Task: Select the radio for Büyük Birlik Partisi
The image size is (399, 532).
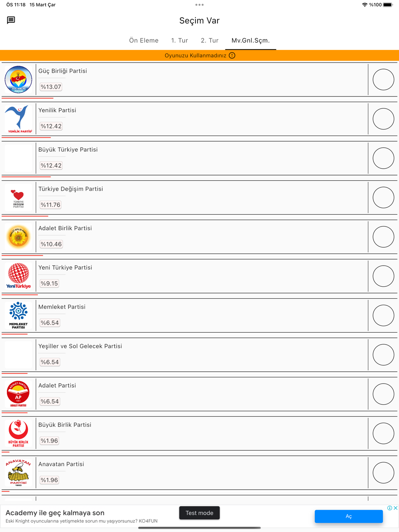Action: coord(383,433)
